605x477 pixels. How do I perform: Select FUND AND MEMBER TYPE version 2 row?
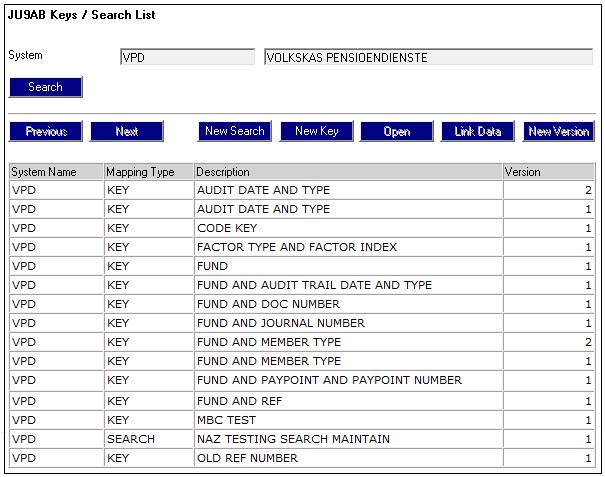[302, 342]
